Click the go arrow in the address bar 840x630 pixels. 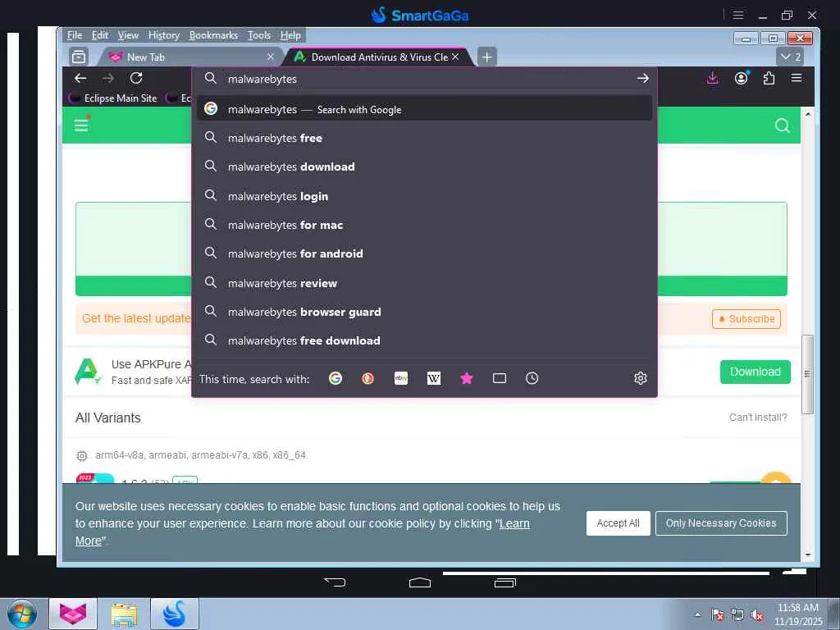coord(642,79)
